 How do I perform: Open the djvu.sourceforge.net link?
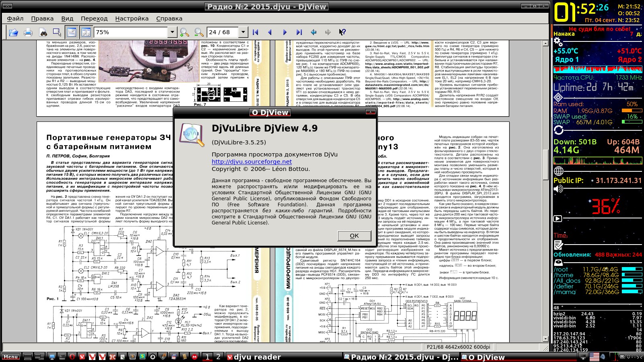coord(252,162)
